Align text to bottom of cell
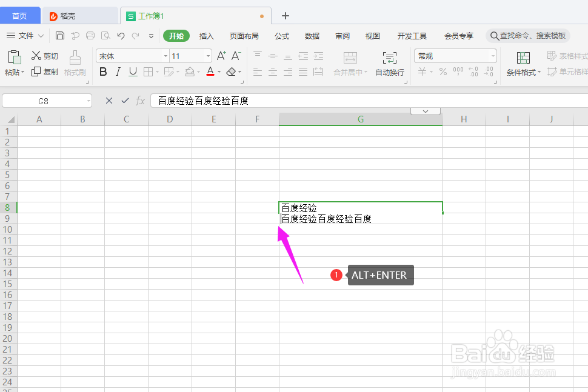The width and height of the screenshot is (588, 392). [287, 56]
